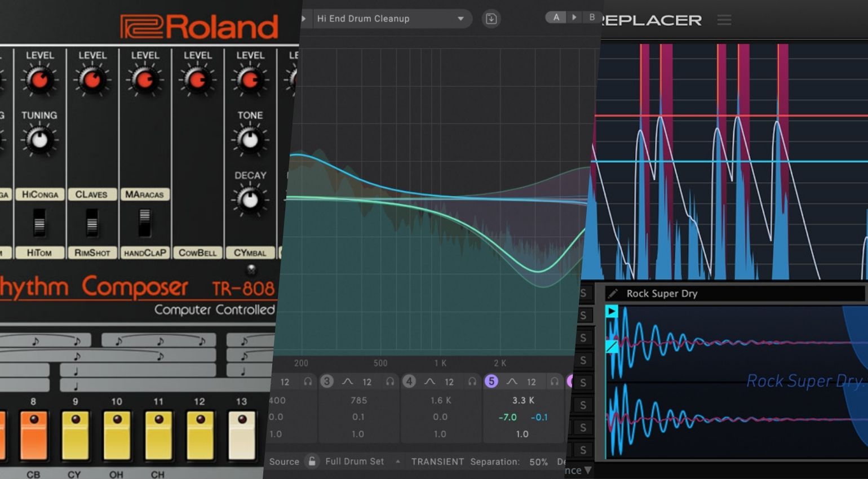Toggle yellow step button 9
This screenshot has width=868, height=479.
[x=76, y=435]
